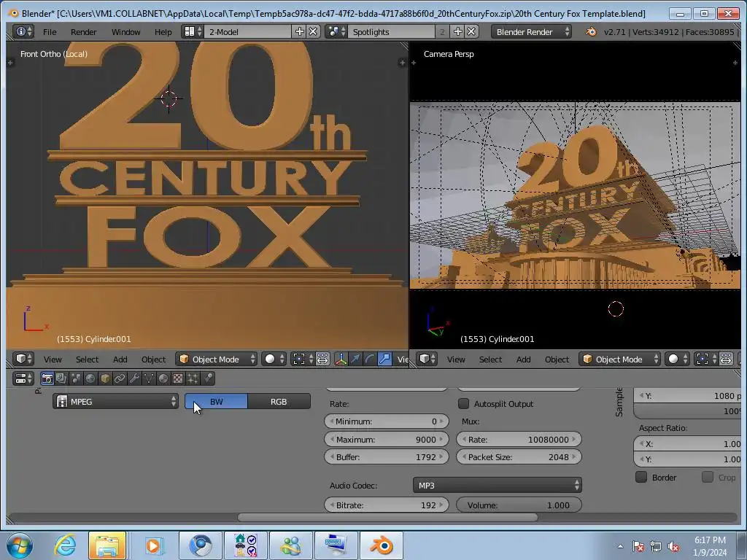Open the Texture properties tab (checker icon)

(178, 378)
